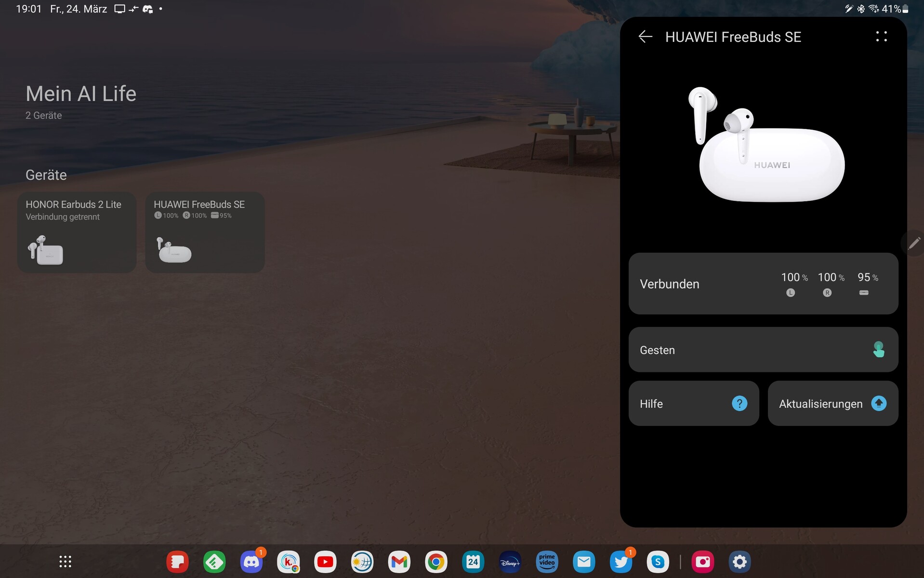Tap the charging case 95 % battery reading
This screenshot has width=924, height=578.
tap(867, 284)
